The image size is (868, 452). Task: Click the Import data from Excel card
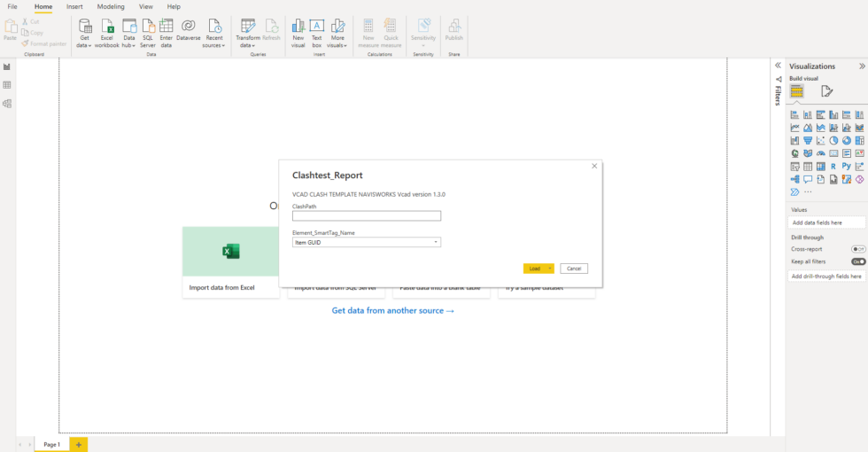(231, 262)
